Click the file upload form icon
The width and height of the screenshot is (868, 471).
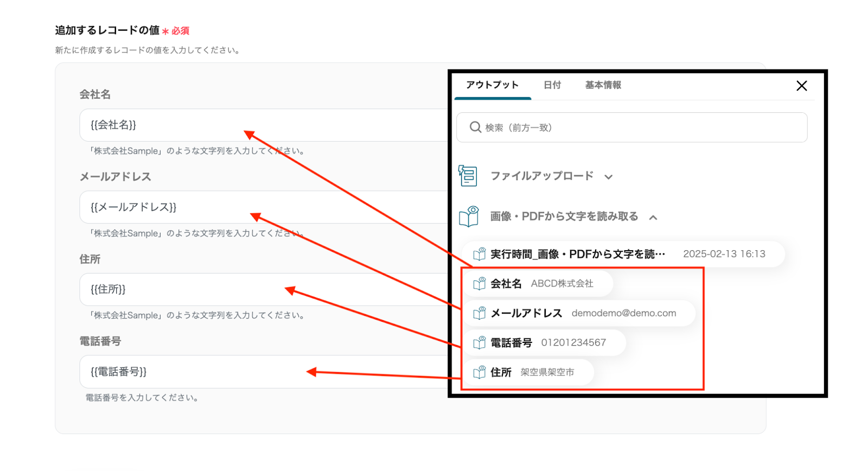(x=468, y=176)
